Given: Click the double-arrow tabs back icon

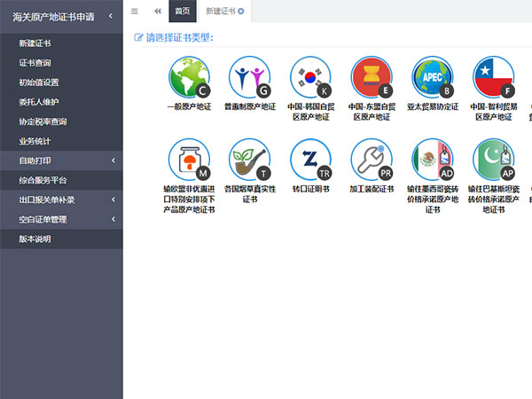Looking at the screenshot, I should point(158,12).
